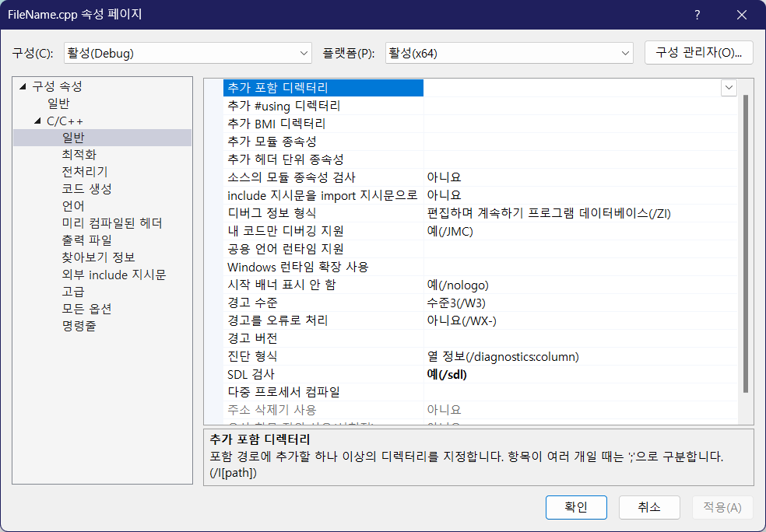Click the 아니요(/WX-) value

(x=462, y=320)
